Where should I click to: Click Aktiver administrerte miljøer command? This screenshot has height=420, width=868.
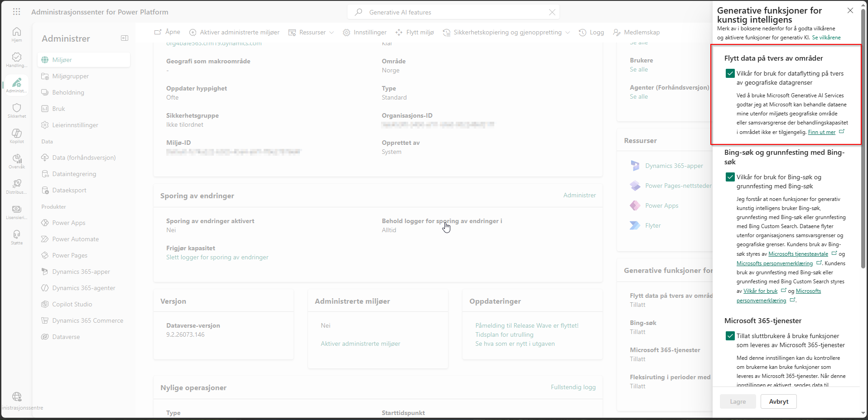click(x=234, y=32)
